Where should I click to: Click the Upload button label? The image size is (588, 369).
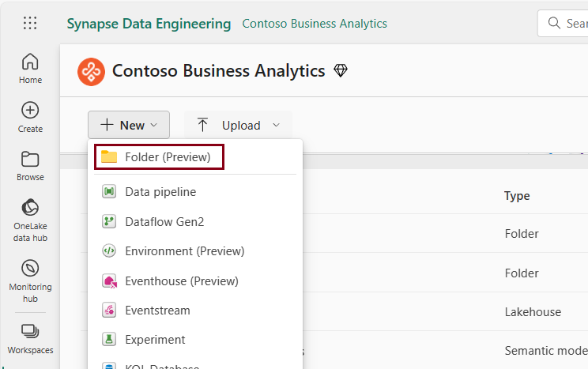(241, 126)
